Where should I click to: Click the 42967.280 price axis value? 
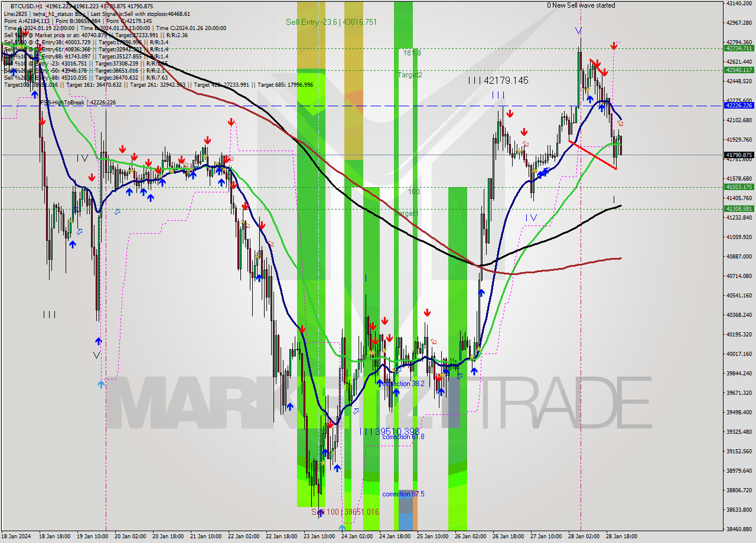pyautogui.click(x=739, y=22)
